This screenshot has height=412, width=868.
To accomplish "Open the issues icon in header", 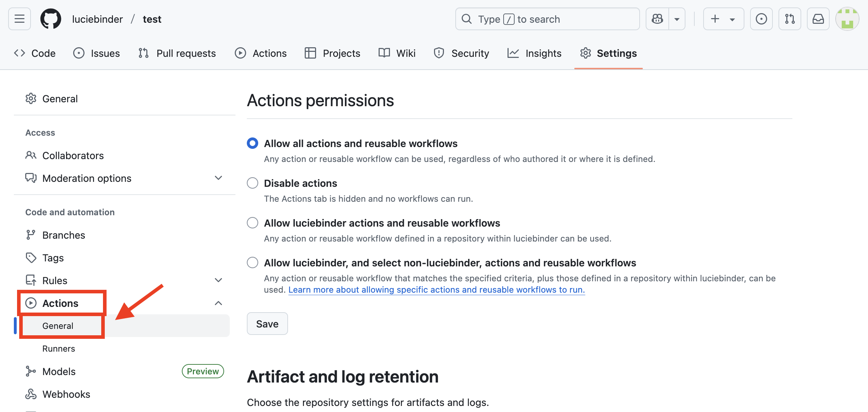I will pyautogui.click(x=761, y=19).
